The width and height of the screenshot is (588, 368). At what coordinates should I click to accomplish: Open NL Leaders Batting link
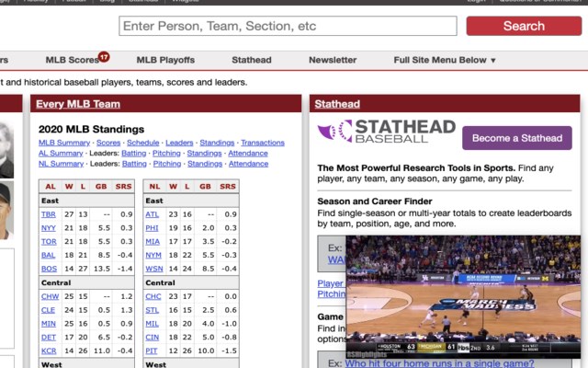(134, 164)
